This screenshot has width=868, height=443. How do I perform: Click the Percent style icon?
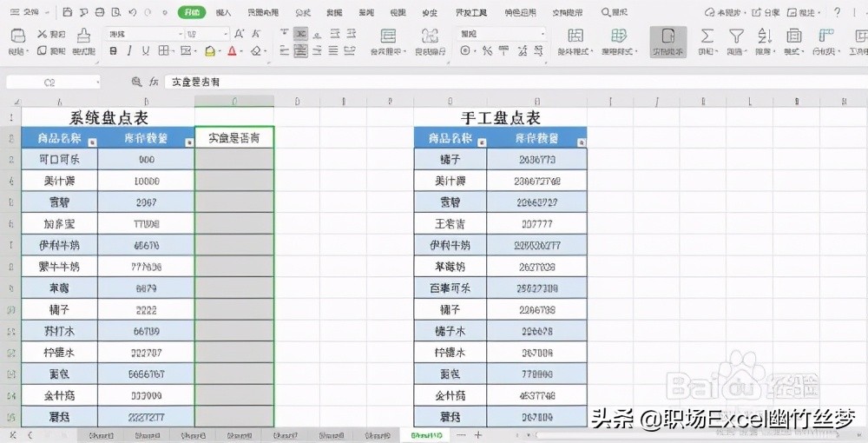click(x=487, y=51)
